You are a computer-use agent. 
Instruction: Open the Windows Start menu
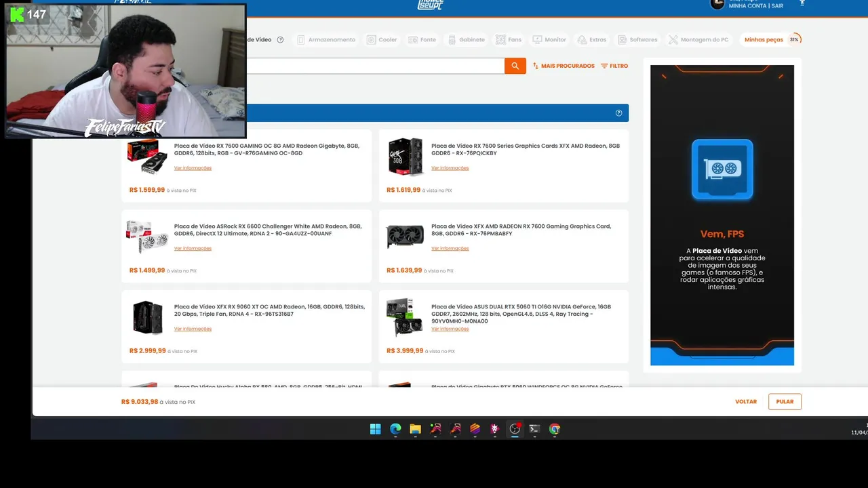(375, 428)
